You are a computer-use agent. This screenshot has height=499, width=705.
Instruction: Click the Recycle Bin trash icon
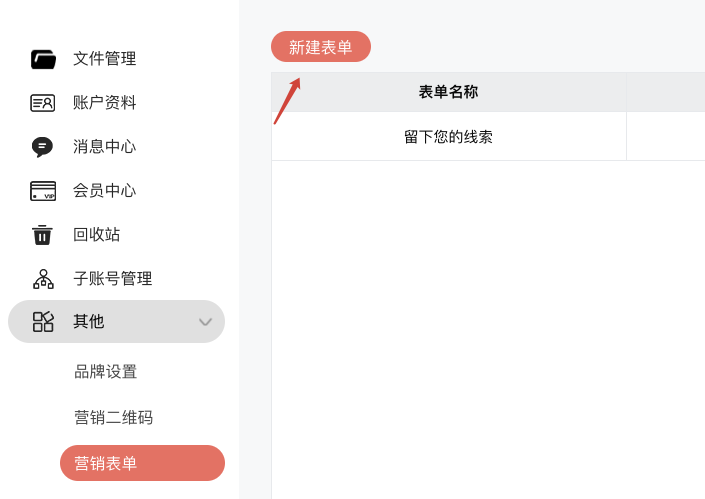(43, 235)
